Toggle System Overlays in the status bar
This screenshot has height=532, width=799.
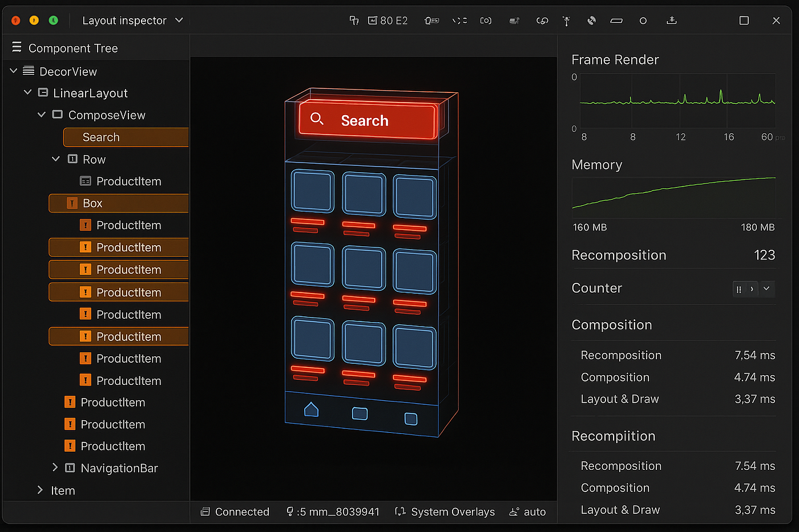coord(445,511)
